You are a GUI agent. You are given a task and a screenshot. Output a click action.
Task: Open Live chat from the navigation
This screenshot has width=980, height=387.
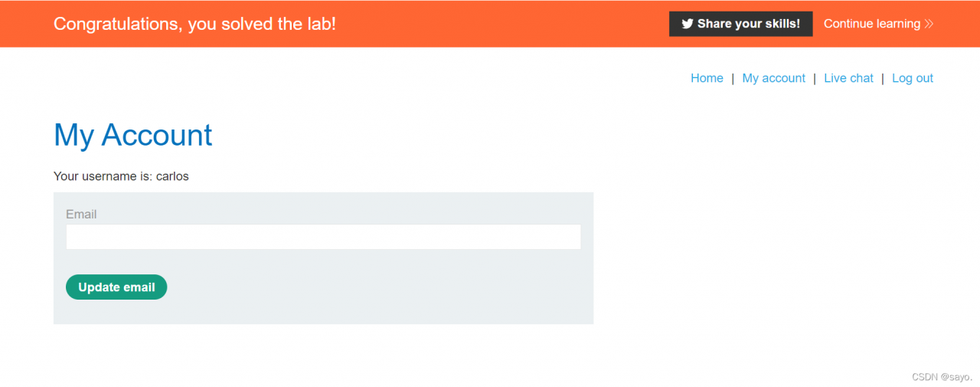(848, 78)
